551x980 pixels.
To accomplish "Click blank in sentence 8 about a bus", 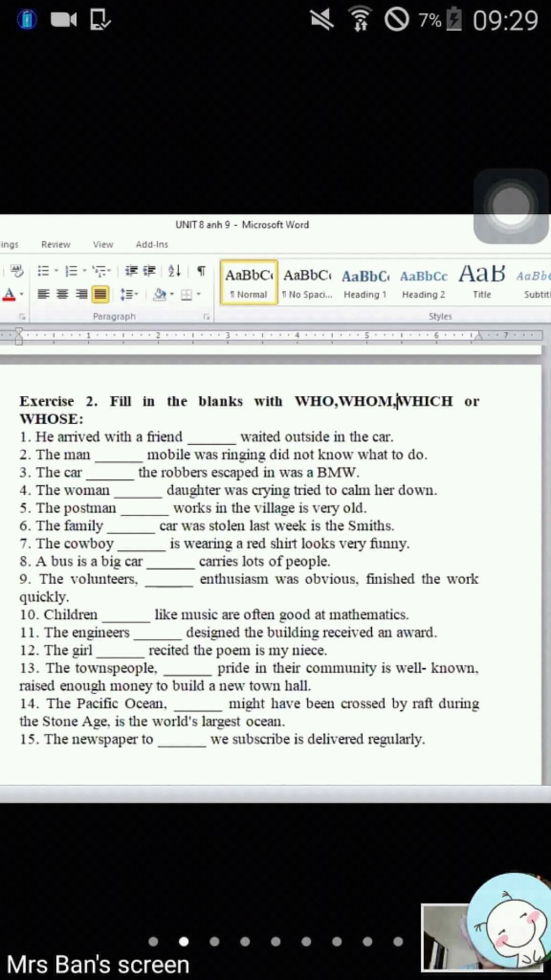I will (x=171, y=562).
